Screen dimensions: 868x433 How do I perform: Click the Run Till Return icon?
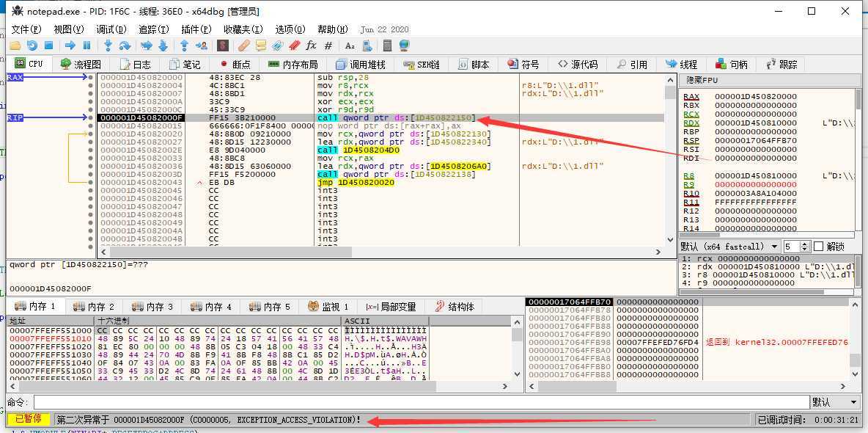point(185,46)
